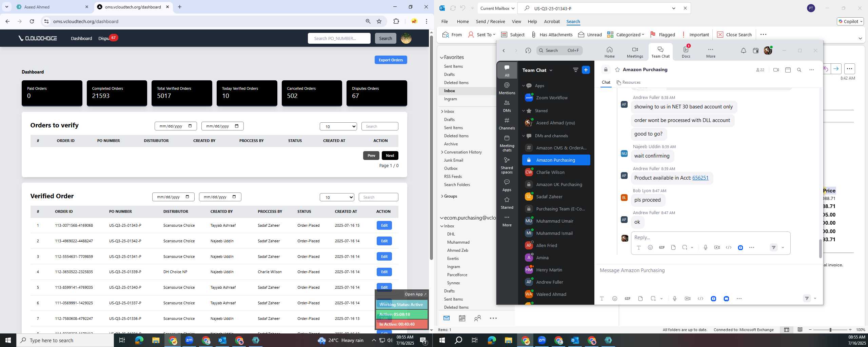Click the new chat plus button in Zoom
This screenshot has width=868, height=347.
point(586,70)
